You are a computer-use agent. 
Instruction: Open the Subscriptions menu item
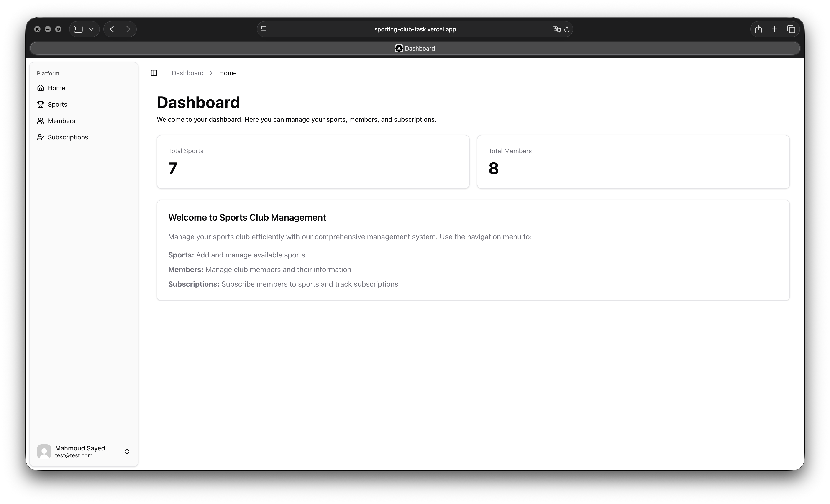[68, 137]
